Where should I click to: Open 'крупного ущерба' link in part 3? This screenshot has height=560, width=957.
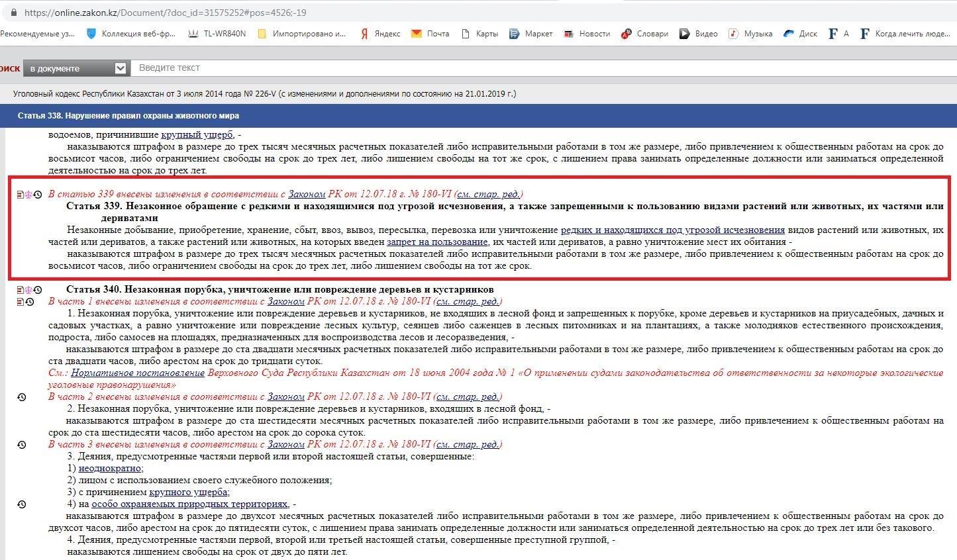point(189,492)
